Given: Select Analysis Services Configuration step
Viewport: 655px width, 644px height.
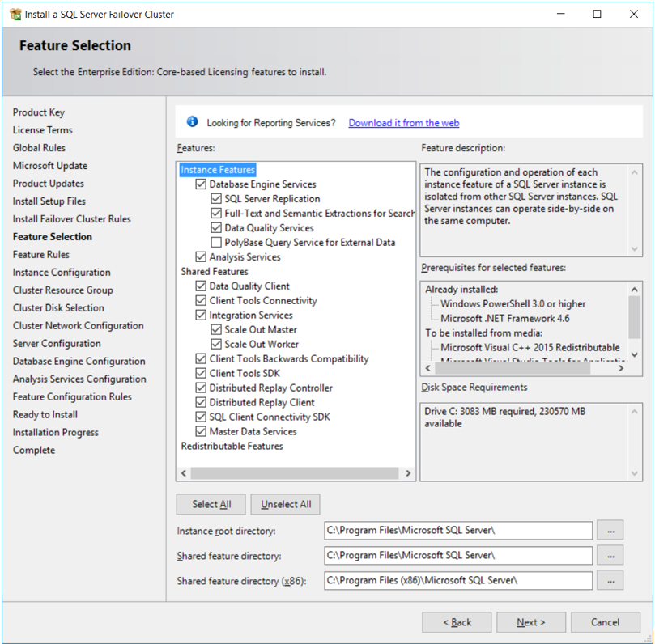Looking at the screenshot, I should (x=79, y=379).
